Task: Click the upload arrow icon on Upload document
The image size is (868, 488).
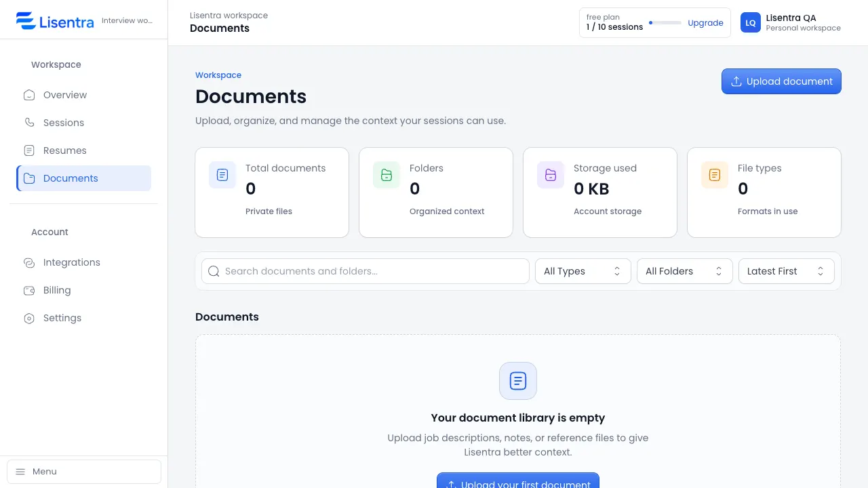Action: point(736,81)
